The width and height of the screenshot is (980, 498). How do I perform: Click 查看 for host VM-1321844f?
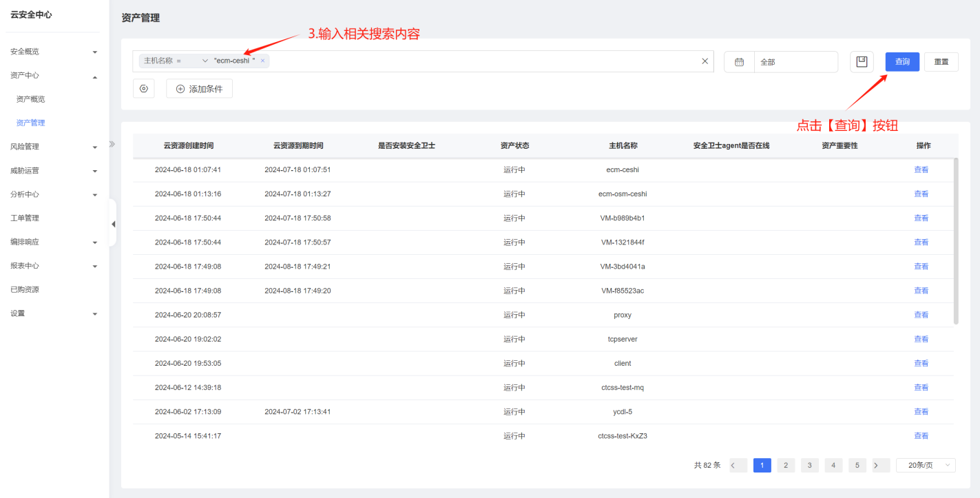921,242
